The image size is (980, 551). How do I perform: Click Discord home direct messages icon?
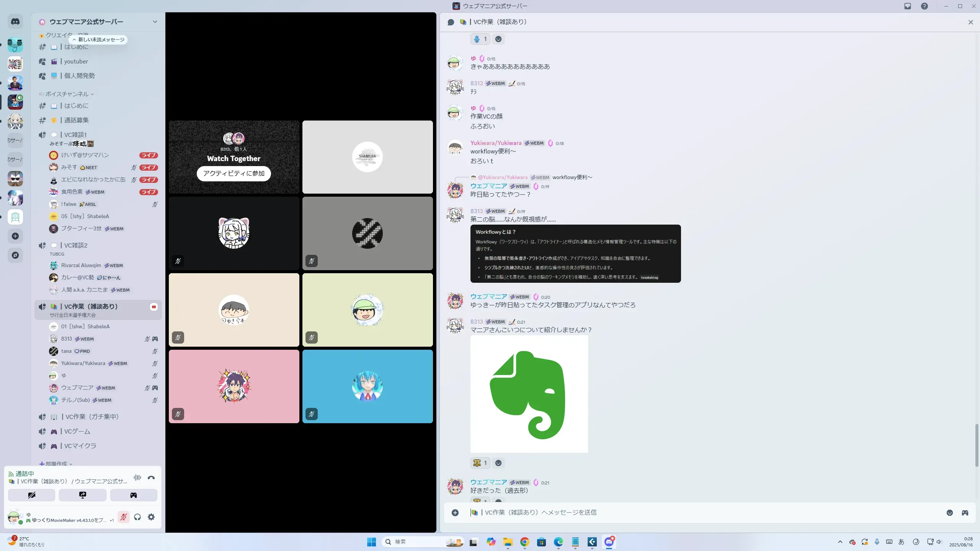pyautogui.click(x=15, y=22)
